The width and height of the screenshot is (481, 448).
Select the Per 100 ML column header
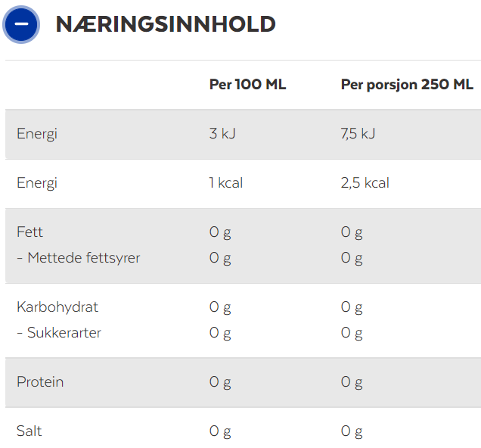coord(247,85)
